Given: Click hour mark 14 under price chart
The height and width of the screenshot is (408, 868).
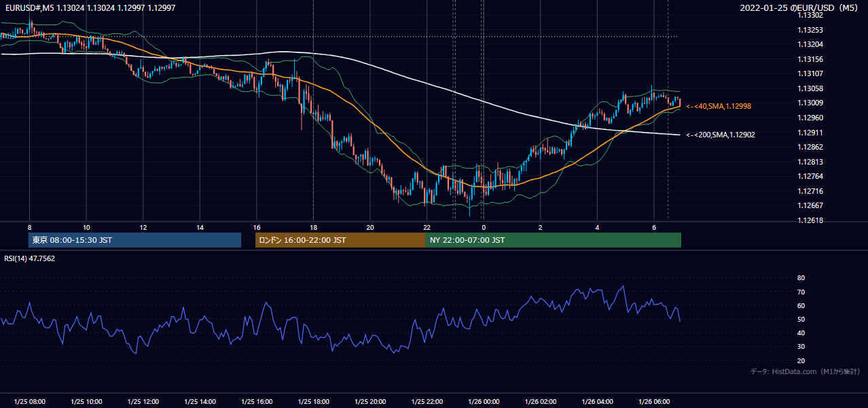Looking at the screenshot, I should [x=200, y=227].
